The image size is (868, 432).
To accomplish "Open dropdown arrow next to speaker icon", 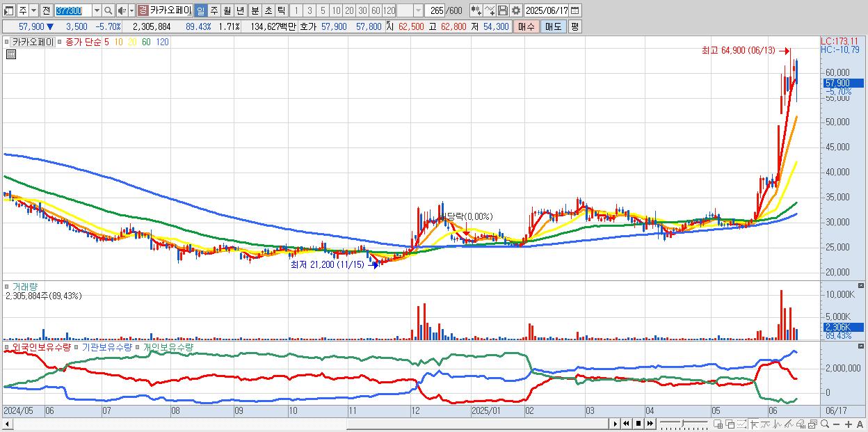I will [x=131, y=10].
